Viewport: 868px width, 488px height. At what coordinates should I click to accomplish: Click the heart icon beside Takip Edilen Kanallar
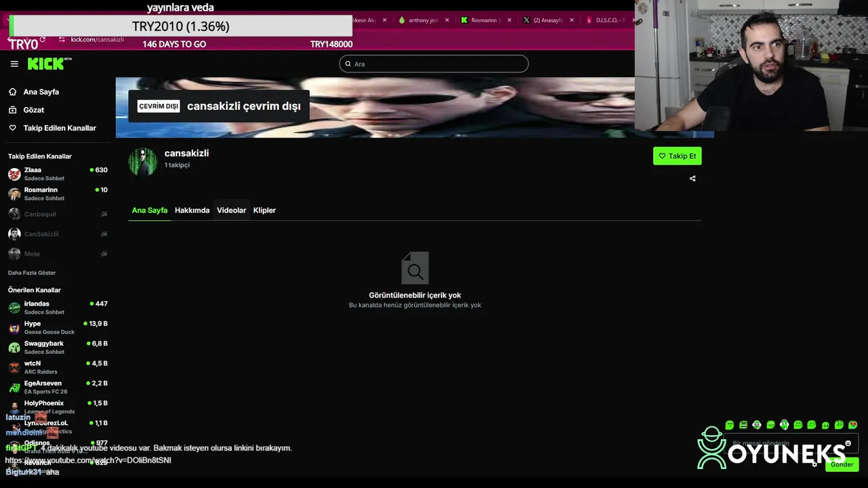[x=12, y=128]
